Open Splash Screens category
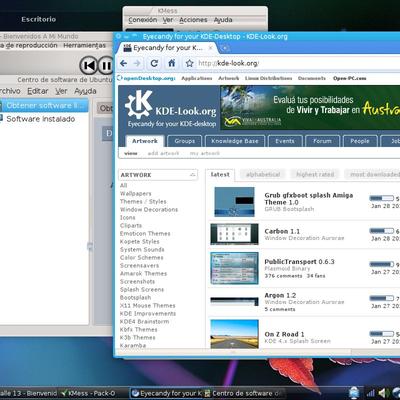This screenshot has height=400, width=400. 142,290
